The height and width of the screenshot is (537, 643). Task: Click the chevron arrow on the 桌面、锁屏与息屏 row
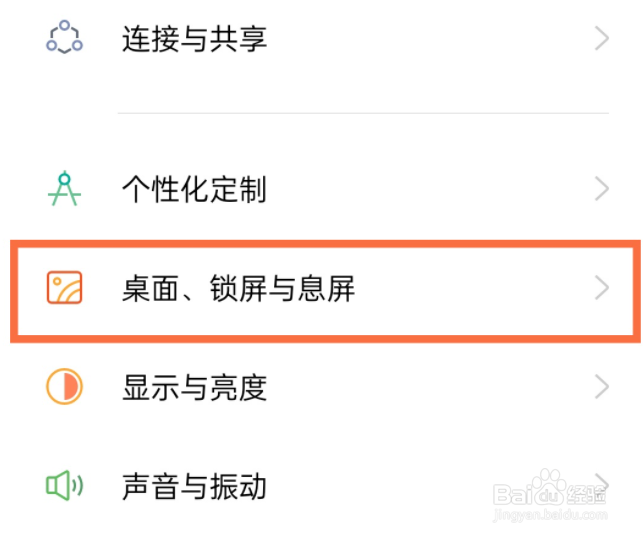(601, 289)
